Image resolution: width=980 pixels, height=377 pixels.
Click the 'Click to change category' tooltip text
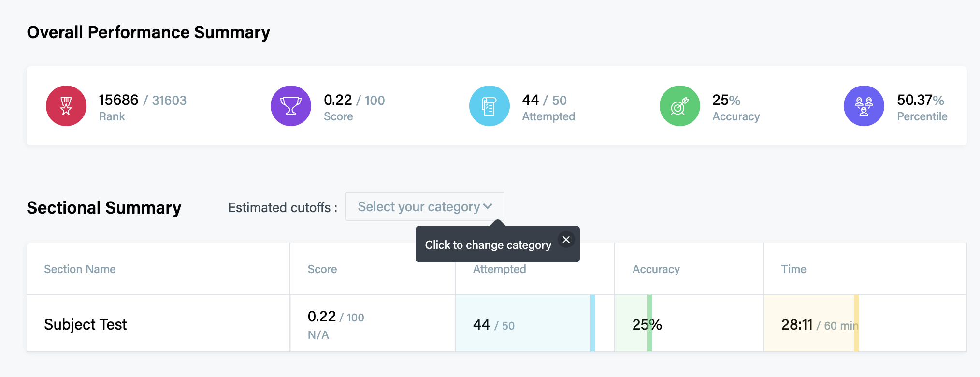coord(488,245)
